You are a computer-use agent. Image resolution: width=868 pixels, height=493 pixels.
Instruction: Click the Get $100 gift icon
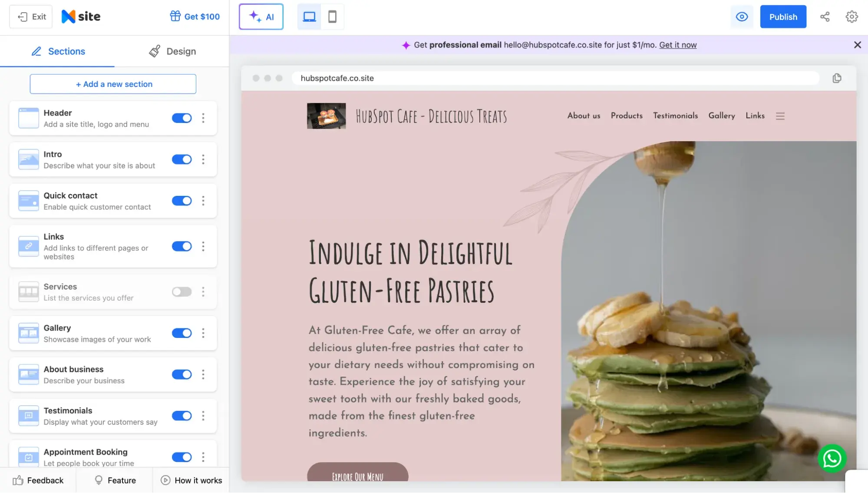point(175,16)
